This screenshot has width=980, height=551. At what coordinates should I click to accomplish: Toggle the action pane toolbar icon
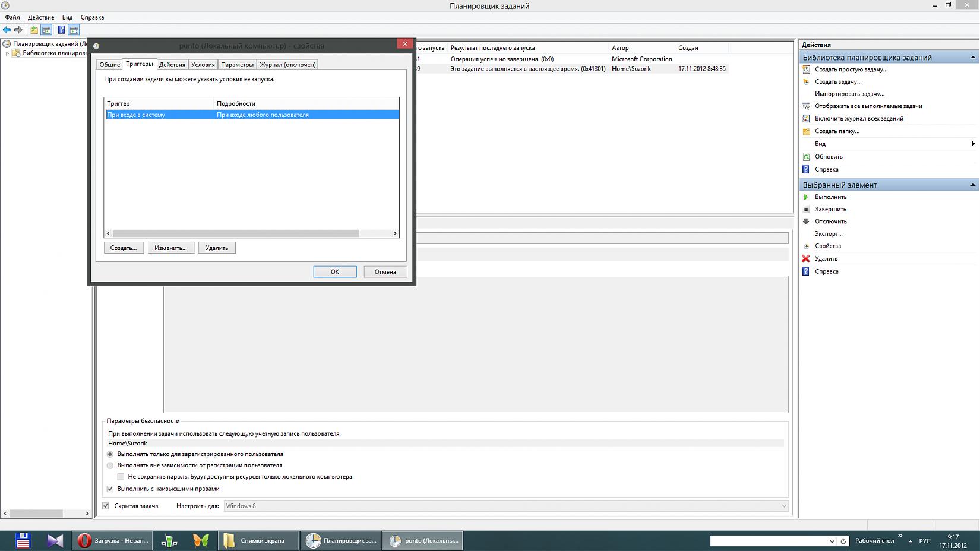[74, 30]
